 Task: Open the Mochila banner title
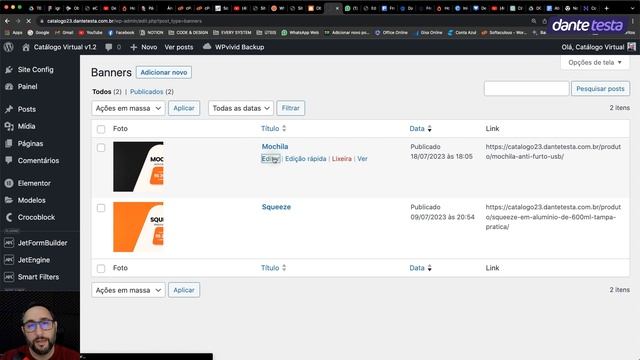click(x=275, y=147)
